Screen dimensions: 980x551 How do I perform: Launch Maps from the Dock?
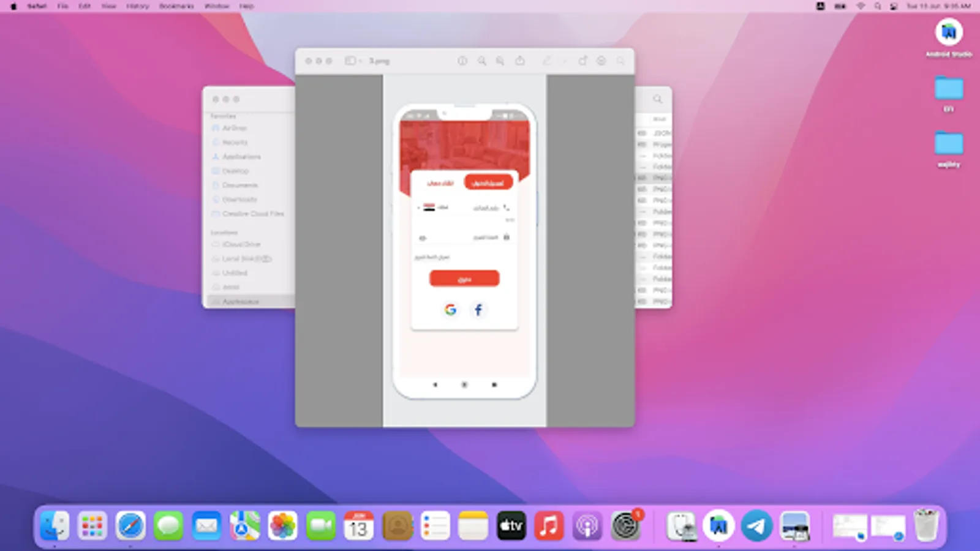[x=244, y=526]
